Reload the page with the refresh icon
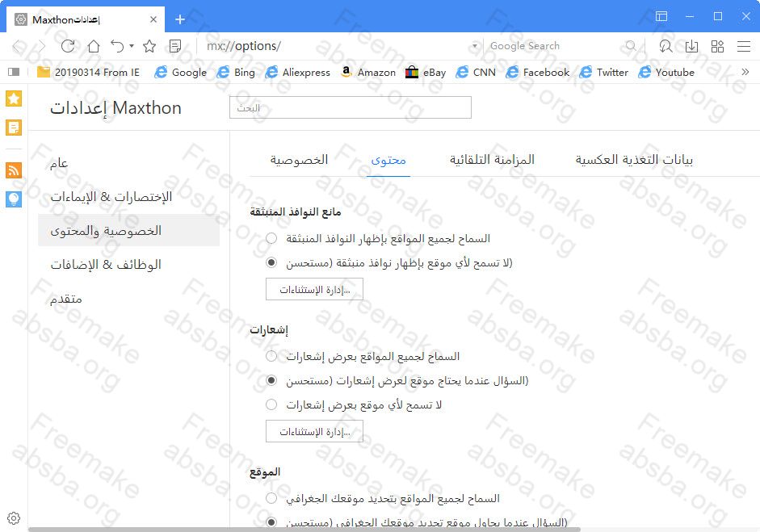Screen dimensions: 760x532 [x=68, y=46]
